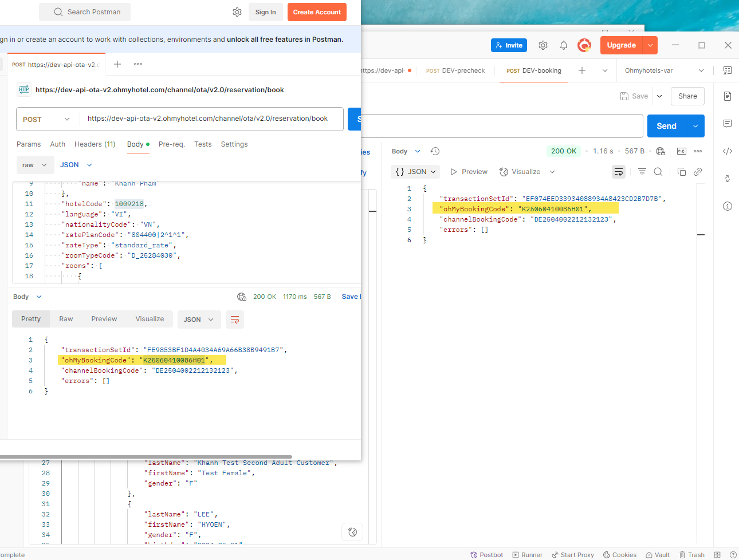The width and height of the screenshot is (739, 560).
Task: Open the Headers (11) request tab
Action: click(95, 144)
